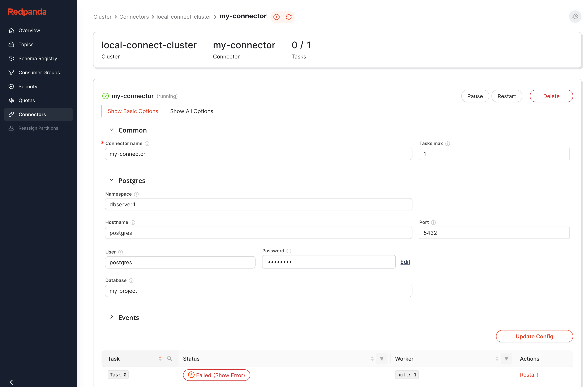Show the Task-0 failure error
Screen dimensions: 588x387
click(x=217, y=375)
